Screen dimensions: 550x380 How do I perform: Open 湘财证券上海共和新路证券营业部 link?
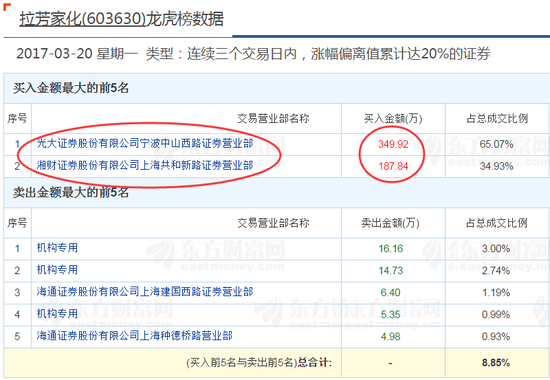(145, 165)
